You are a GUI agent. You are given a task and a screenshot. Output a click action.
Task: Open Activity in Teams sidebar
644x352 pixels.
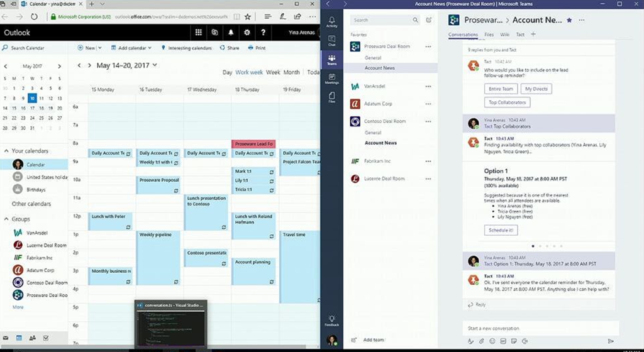click(331, 22)
